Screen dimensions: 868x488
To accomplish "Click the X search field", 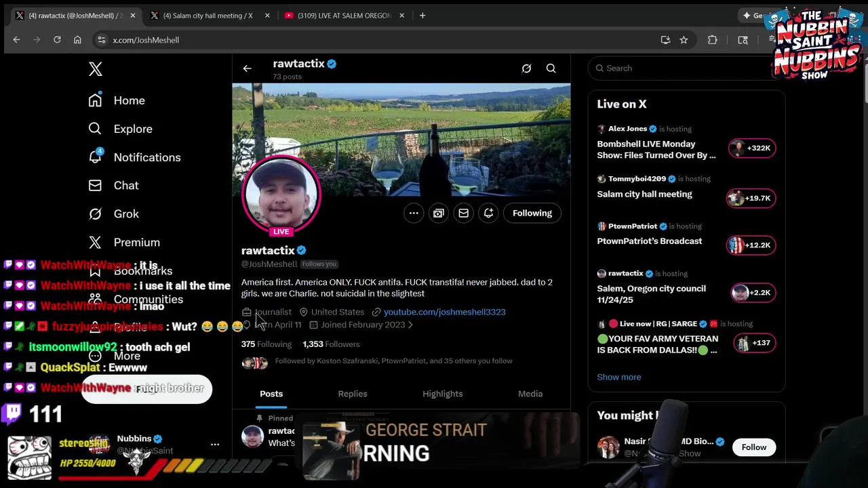I will point(685,68).
